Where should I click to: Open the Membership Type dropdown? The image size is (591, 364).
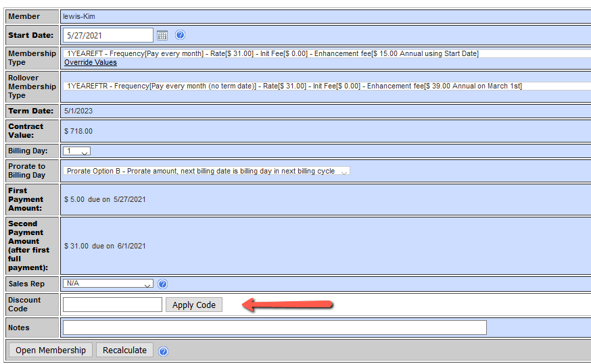tap(325, 53)
